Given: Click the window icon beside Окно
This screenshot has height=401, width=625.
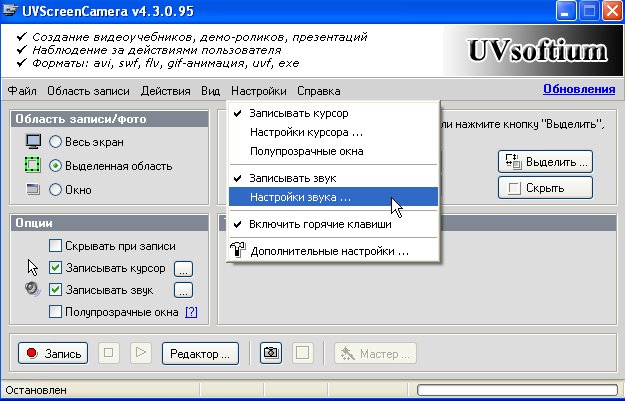Looking at the screenshot, I should coord(33,189).
